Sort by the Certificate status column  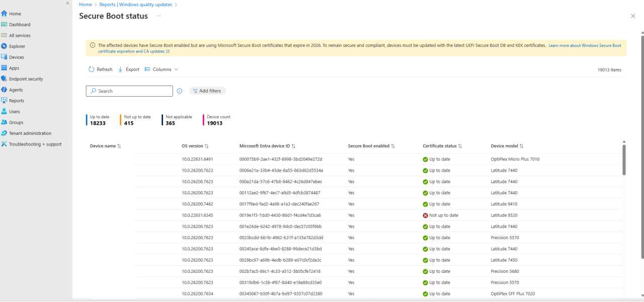[x=442, y=146]
